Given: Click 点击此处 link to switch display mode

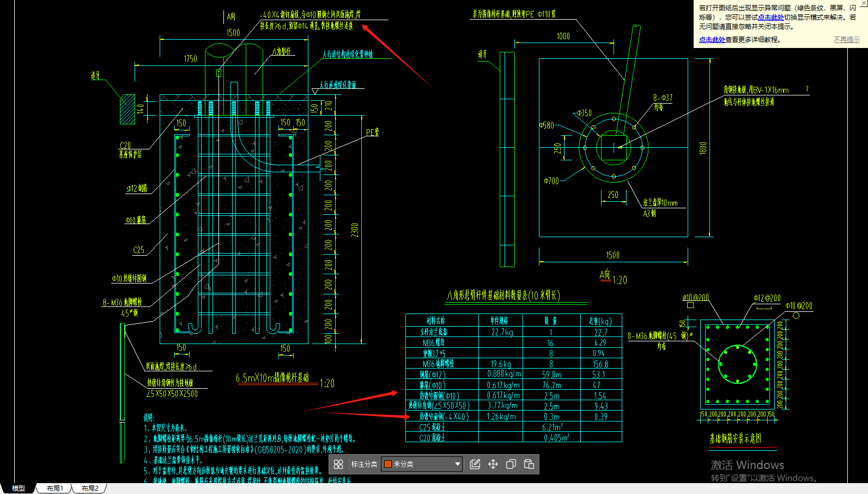Looking at the screenshot, I should [770, 17].
